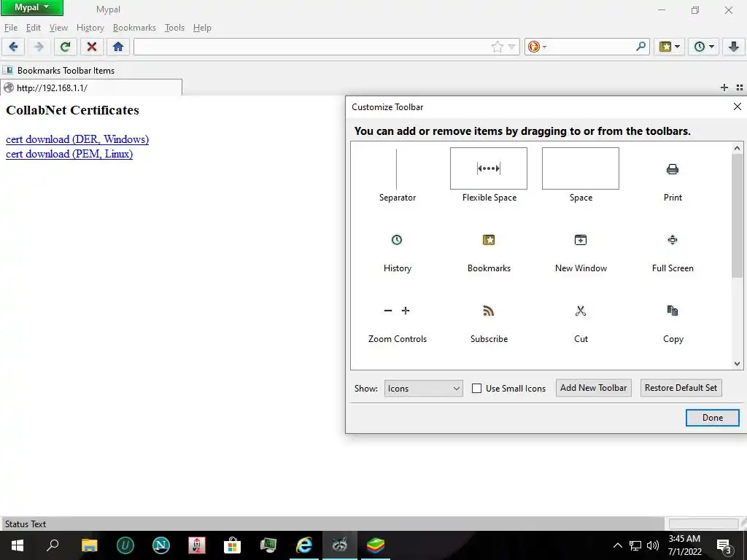
Task: Open File Explorer from the taskbar
Action: tap(89, 545)
